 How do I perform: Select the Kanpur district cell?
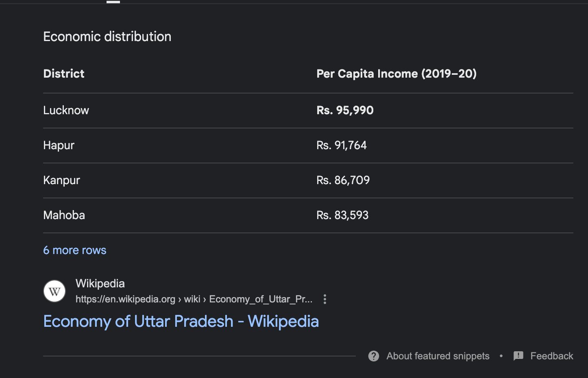[x=62, y=180]
